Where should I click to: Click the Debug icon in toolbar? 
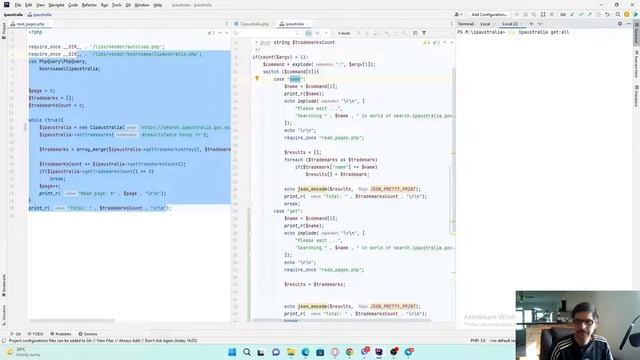click(526, 15)
